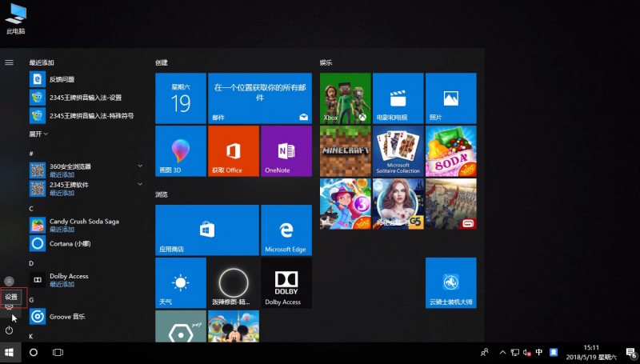Open the calendar tile showing 19

[181, 98]
